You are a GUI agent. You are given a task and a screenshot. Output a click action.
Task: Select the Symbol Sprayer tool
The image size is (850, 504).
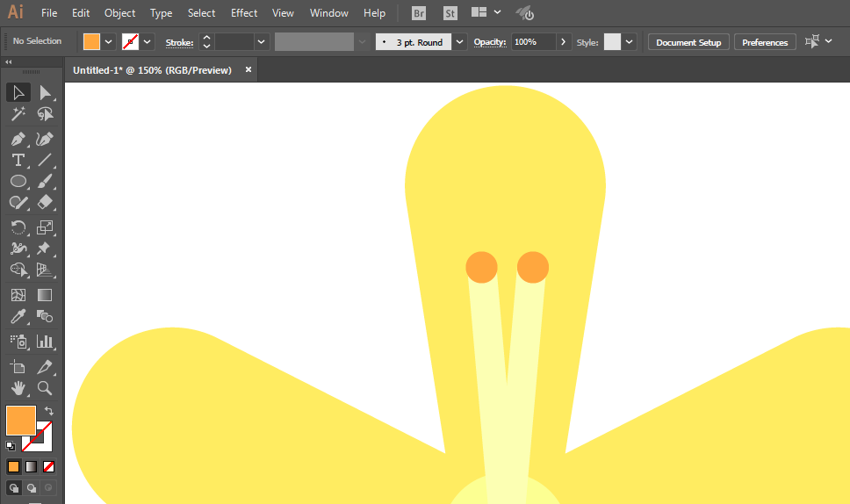tap(18, 342)
